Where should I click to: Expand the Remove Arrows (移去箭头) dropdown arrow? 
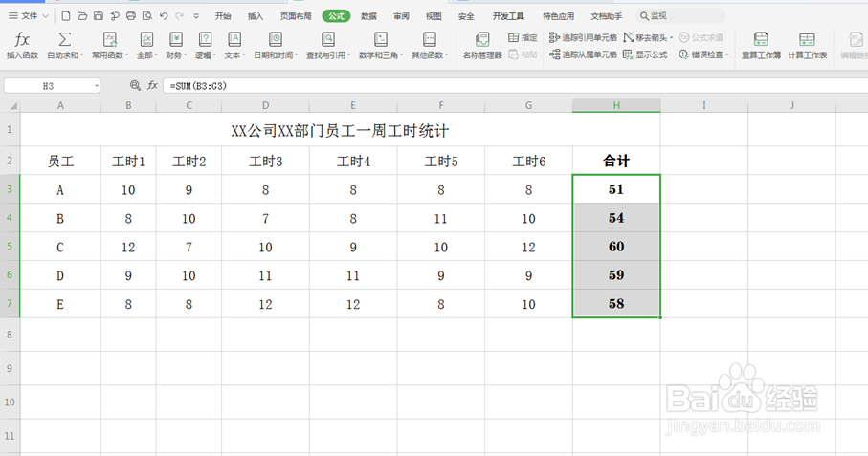click(x=671, y=37)
